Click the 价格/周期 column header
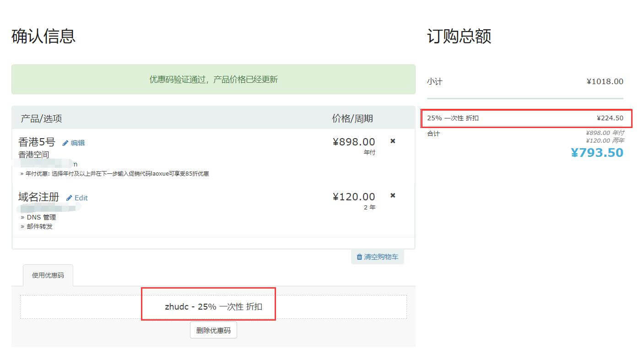 [352, 118]
